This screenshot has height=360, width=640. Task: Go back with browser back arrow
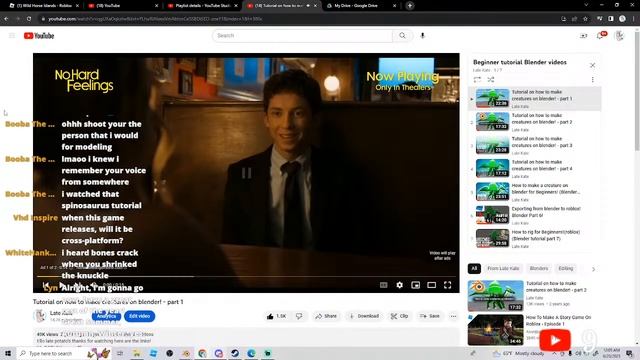click(x=7, y=19)
